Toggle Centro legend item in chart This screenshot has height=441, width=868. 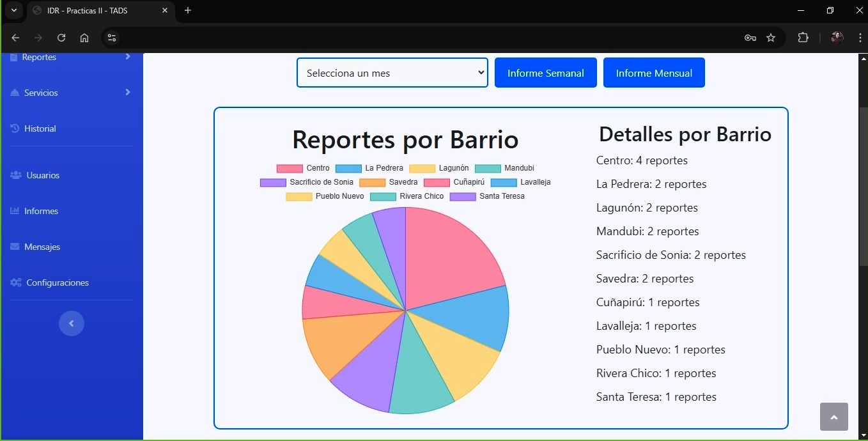[x=303, y=168]
